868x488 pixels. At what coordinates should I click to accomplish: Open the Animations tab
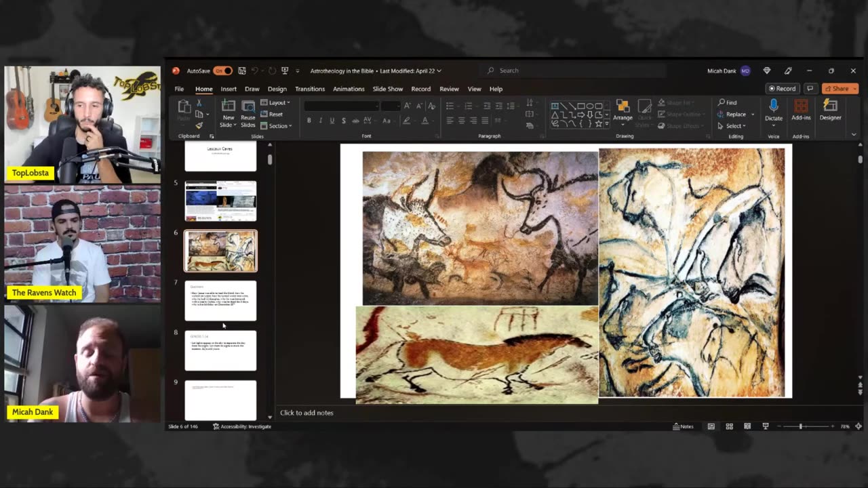(349, 89)
